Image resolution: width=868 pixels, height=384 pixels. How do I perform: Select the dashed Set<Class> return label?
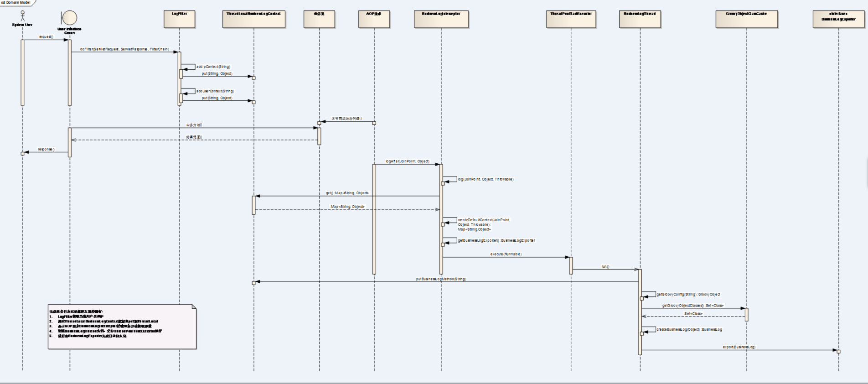pos(693,314)
